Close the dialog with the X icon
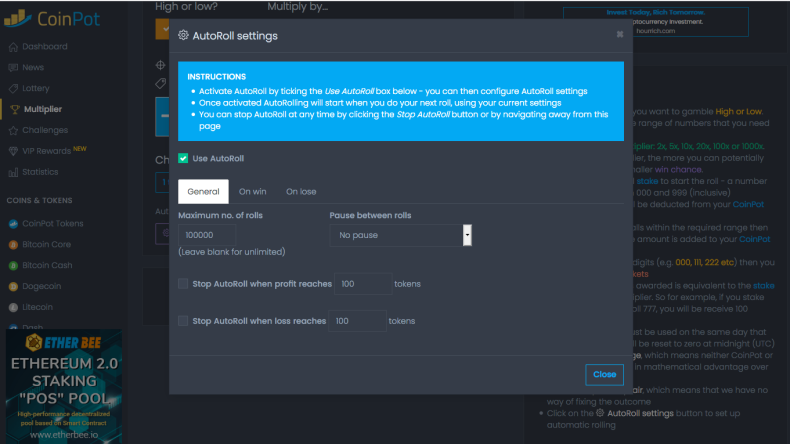The image size is (790, 444). click(620, 34)
